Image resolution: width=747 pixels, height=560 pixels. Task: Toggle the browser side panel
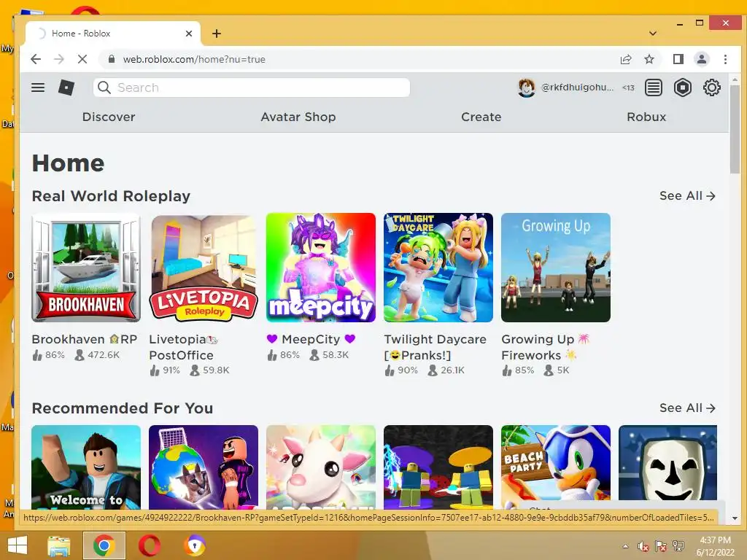point(678,59)
